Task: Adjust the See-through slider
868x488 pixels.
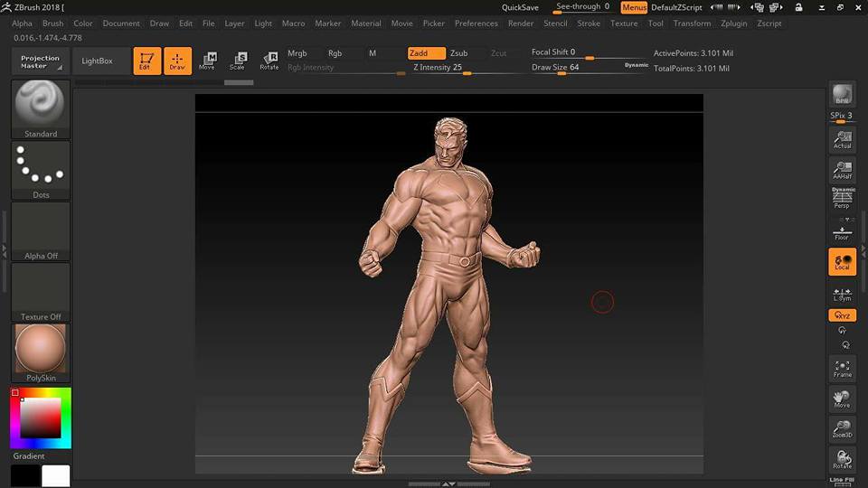Action: click(x=582, y=7)
